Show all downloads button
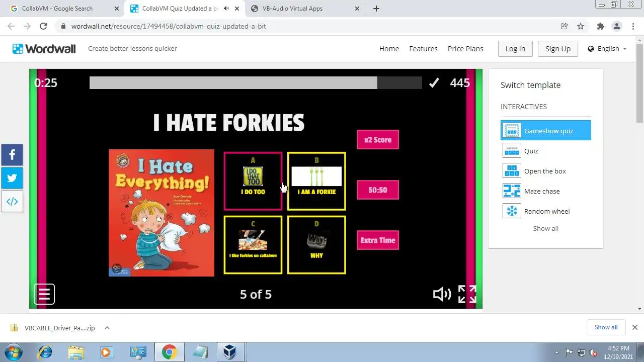The width and height of the screenshot is (644, 362). click(x=606, y=327)
